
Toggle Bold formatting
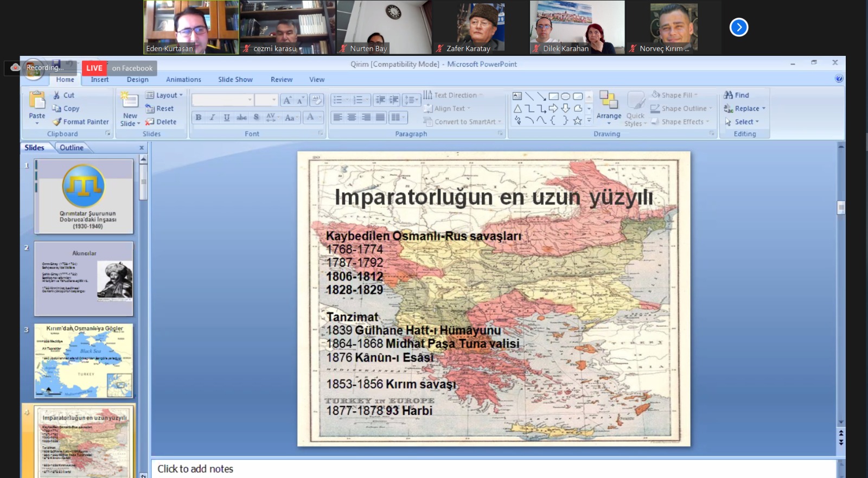click(199, 117)
